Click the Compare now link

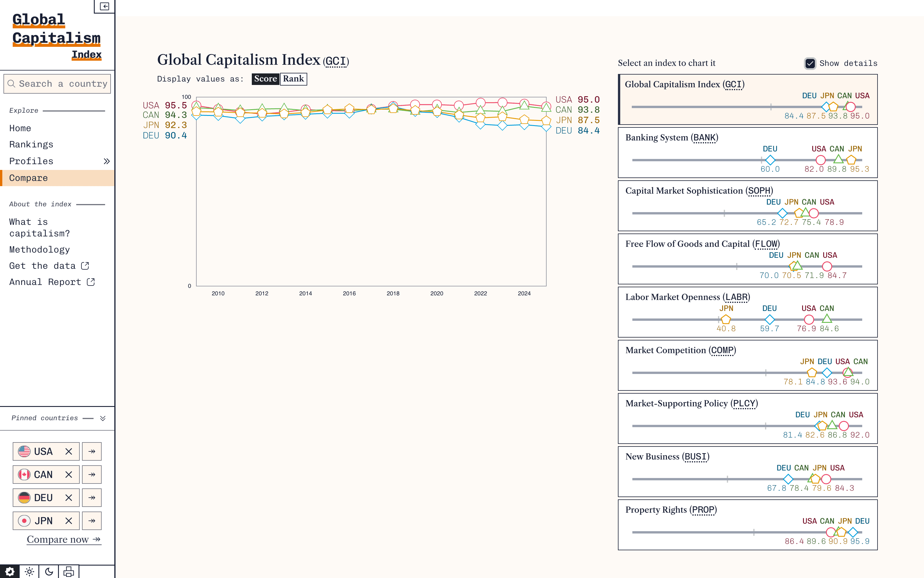pyautogui.click(x=64, y=539)
